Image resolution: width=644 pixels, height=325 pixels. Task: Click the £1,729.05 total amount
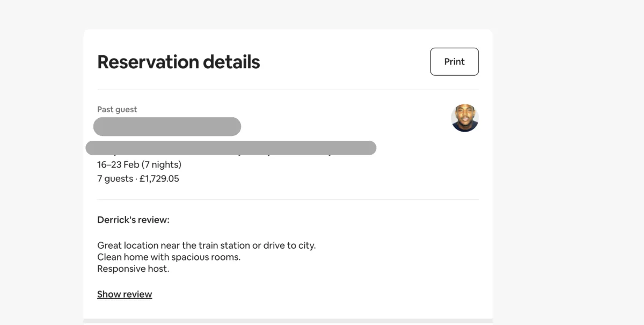click(x=159, y=178)
